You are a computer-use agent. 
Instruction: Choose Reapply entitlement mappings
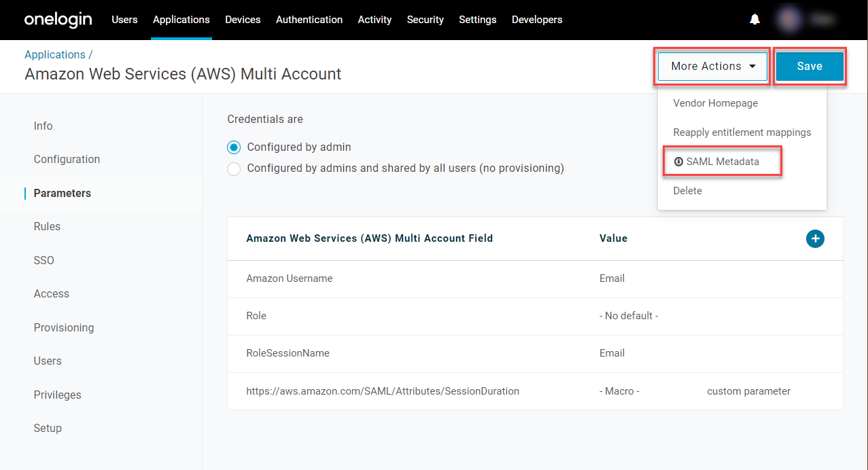coord(742,132)
